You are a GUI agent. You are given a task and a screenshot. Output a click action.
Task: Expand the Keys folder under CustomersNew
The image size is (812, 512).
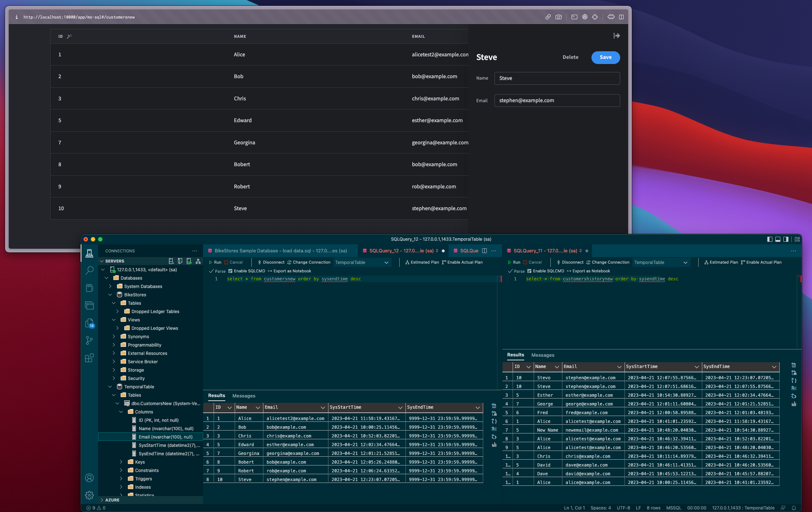tap(121, 462)
